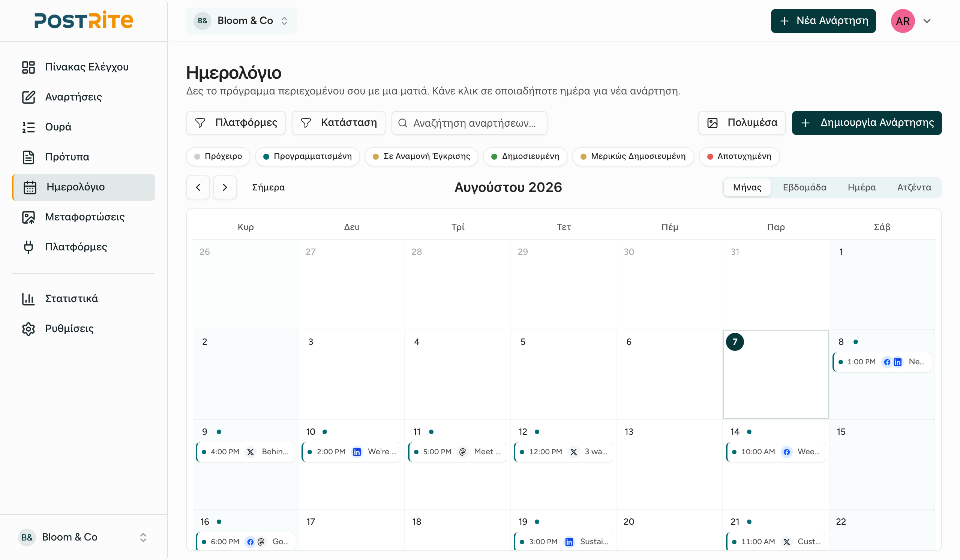Open the Πλατφόρμες filter dropdown
Image resolution: width=960 pixels, height=560 pixels.
point(236,123)
